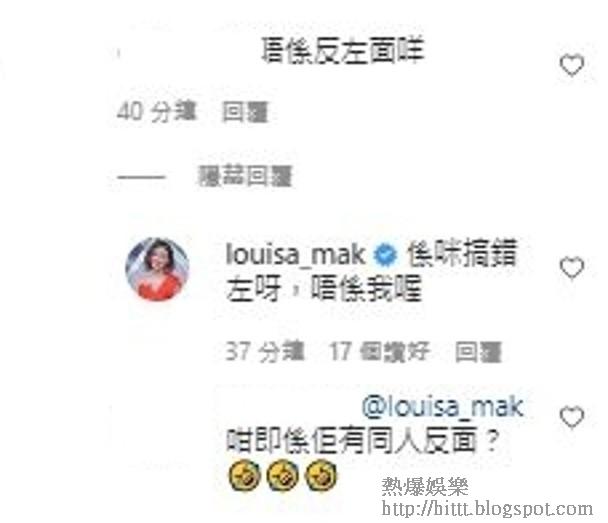Click the 37 分鐘 timestamp

click(265, 351)
